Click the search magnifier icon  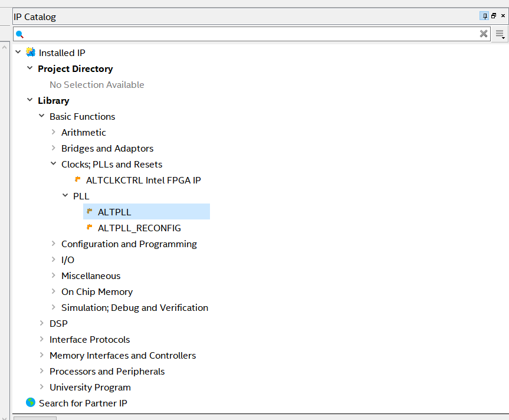click(19, 34)
